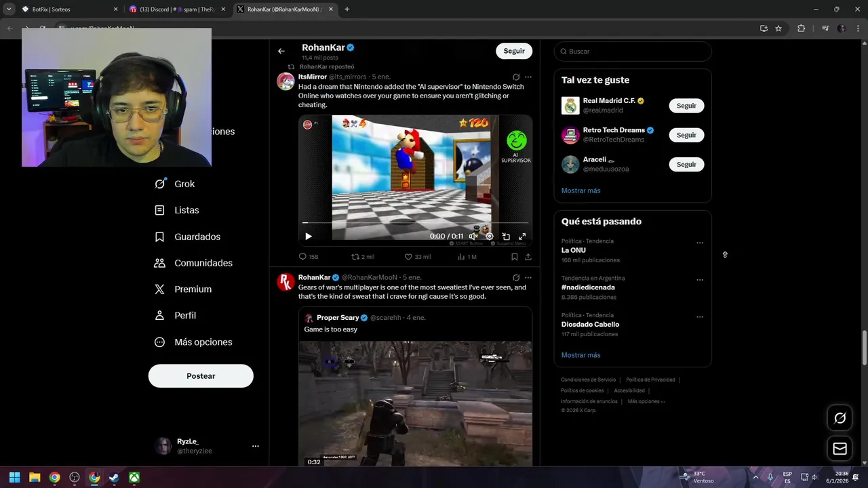Open Grok from the sidebar
Viewport: 868px width, 488px height.
click(x=174, y=184)
